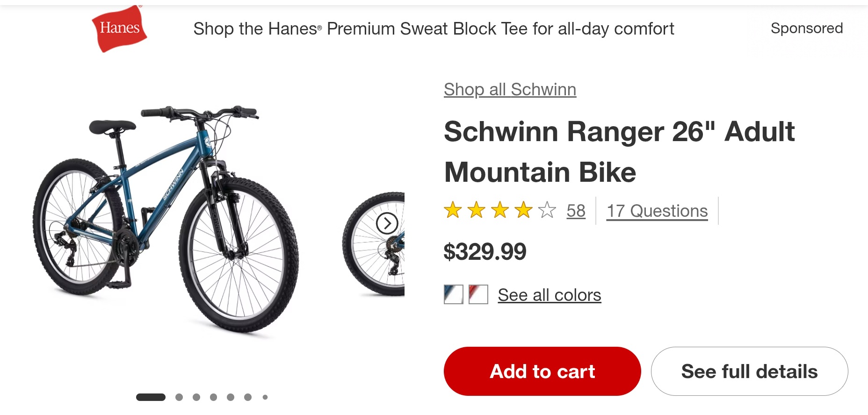Click the Hanes logo in the ad banner

click(x=119, y=29)
